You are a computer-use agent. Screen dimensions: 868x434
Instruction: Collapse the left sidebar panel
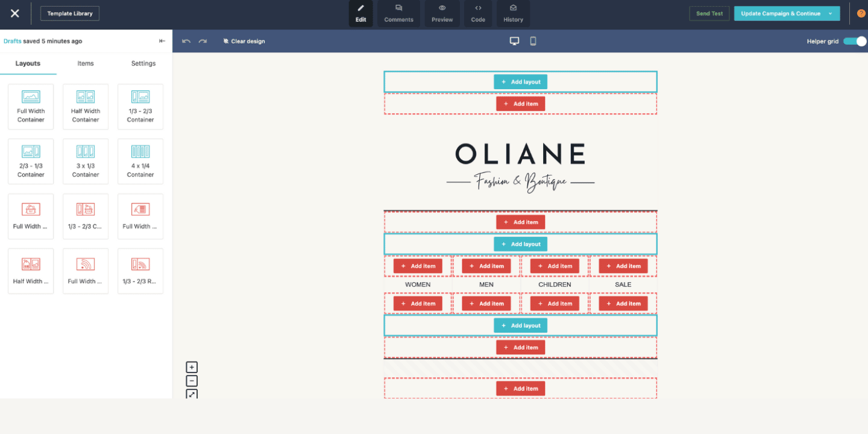click(x=162, y=41)
